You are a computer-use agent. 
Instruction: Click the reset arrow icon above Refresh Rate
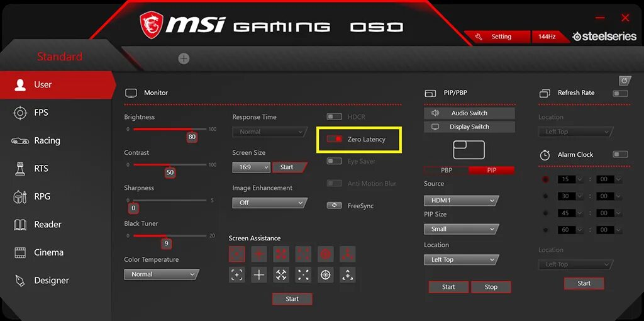pos(625,80)
